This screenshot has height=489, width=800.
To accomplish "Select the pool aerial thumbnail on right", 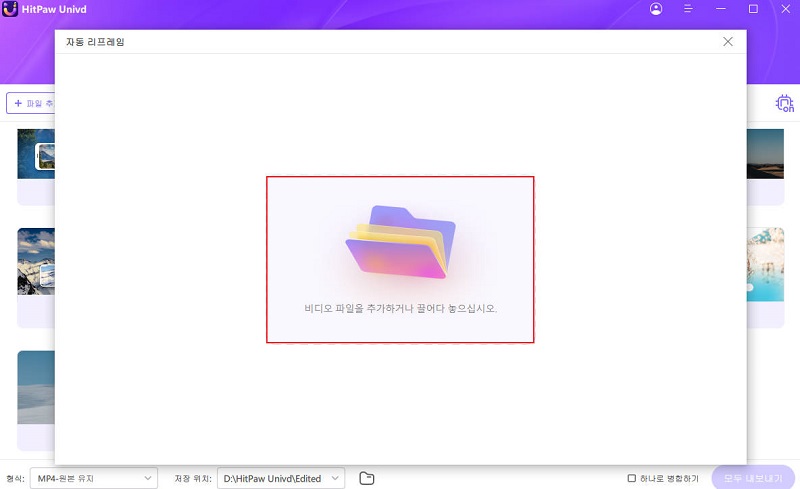I will pyautogui.click(x=765, y=264).
